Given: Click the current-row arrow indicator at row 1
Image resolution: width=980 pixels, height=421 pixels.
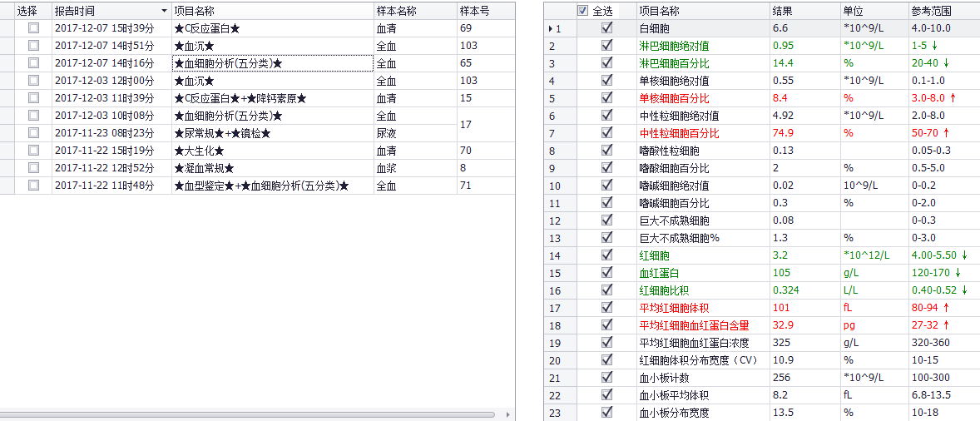Looking at the screenshot, I should pyautogui.click(x=550, y=28).
